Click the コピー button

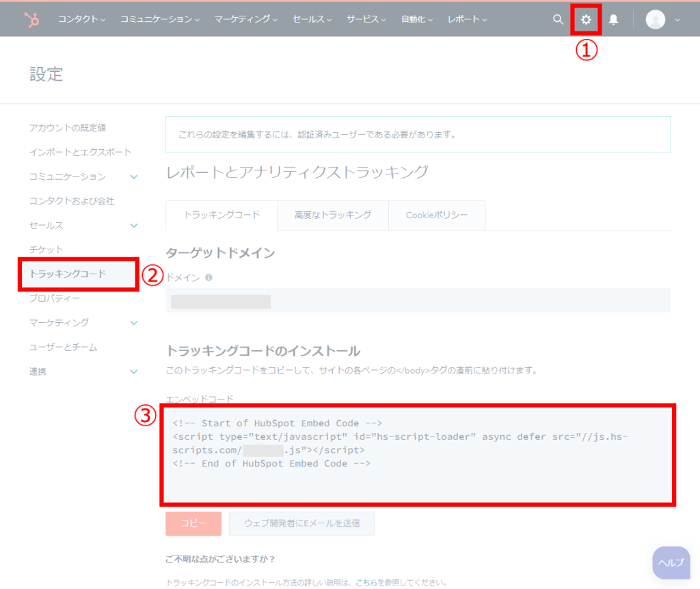point(193,523)
